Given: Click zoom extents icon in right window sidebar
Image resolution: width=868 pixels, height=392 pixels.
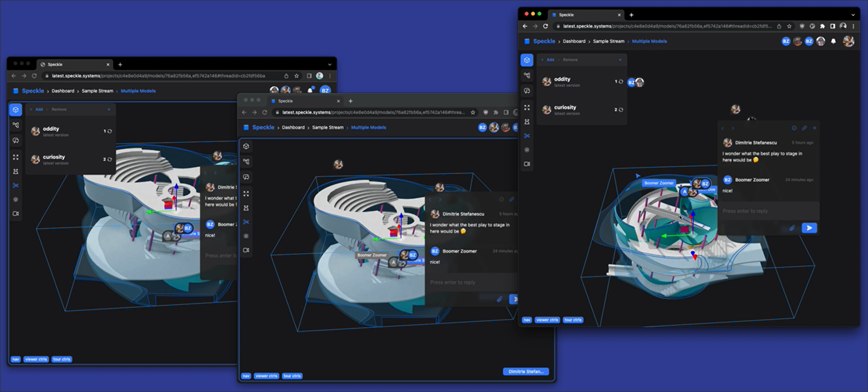Looking at the screenshot, I should (x=527, y=107).
